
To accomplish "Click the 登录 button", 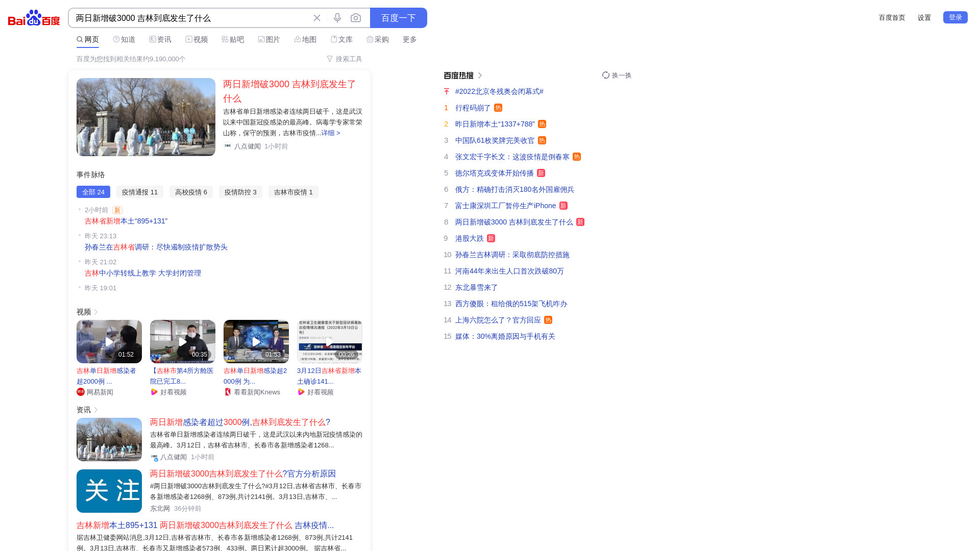I will tap(955, 17).
